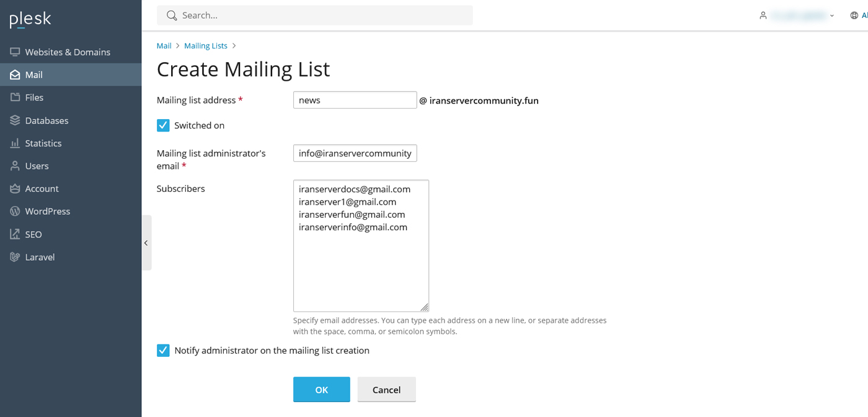Image resolution: width=868 pixels, height=417 pixels.
Task: Open the WordPress toolkit icon
Action: coord(14,211)
